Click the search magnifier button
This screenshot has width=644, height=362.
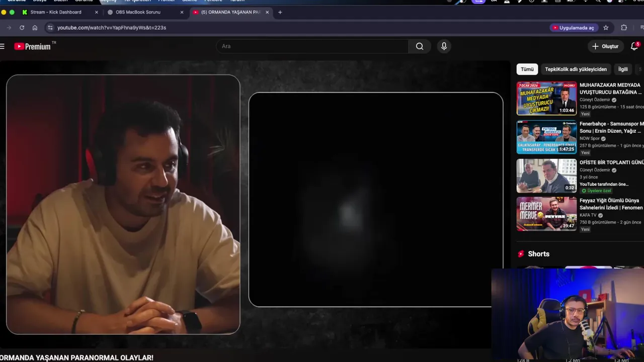click(420, 46)
